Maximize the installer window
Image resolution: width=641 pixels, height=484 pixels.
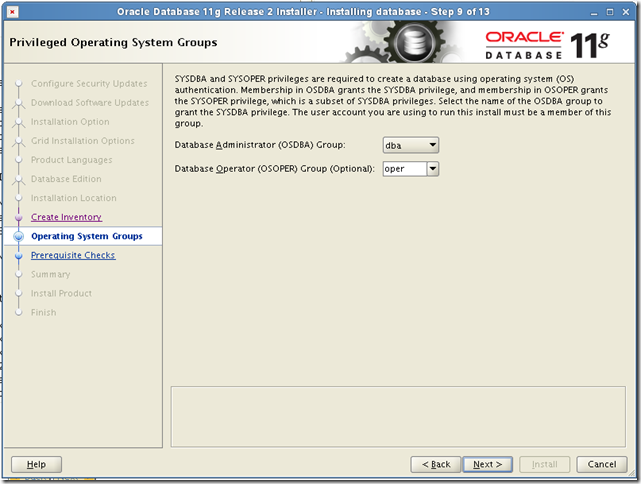pos(610,12)
